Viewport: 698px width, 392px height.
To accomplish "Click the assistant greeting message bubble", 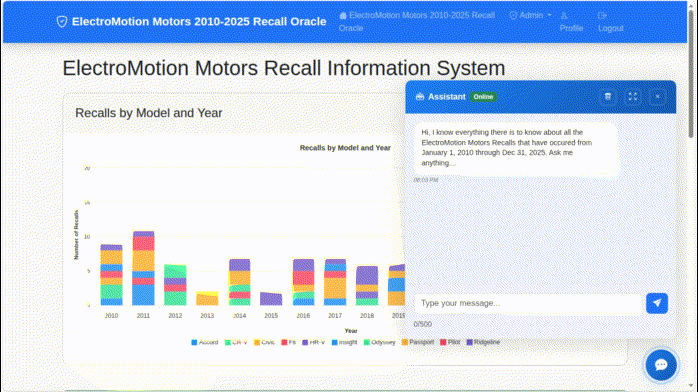I will click(x=516, y=148).
